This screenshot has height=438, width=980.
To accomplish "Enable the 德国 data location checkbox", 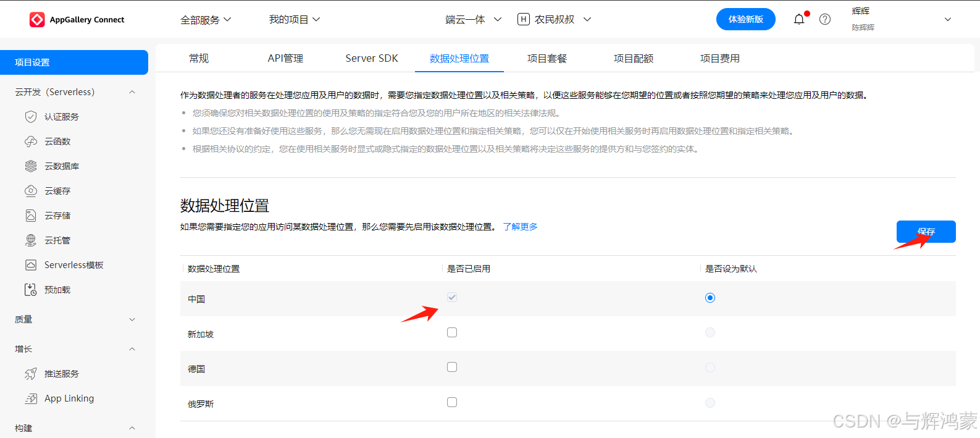I will click(x=452, y=367).
